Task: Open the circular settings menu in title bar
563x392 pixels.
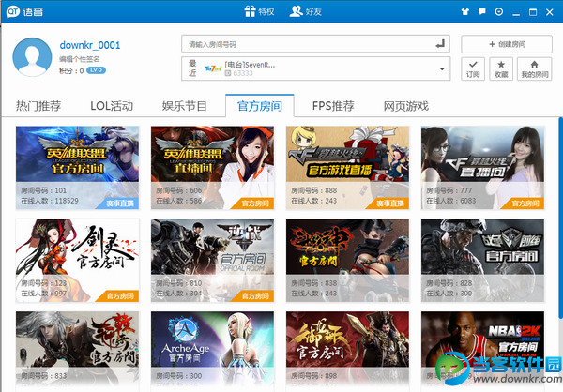Action: (499, 12)
